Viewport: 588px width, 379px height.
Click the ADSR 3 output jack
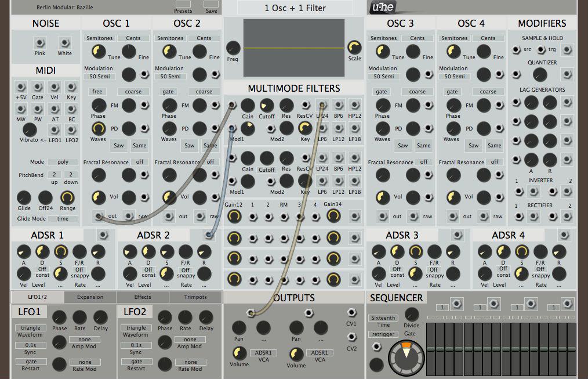click(x=457, y=235)
